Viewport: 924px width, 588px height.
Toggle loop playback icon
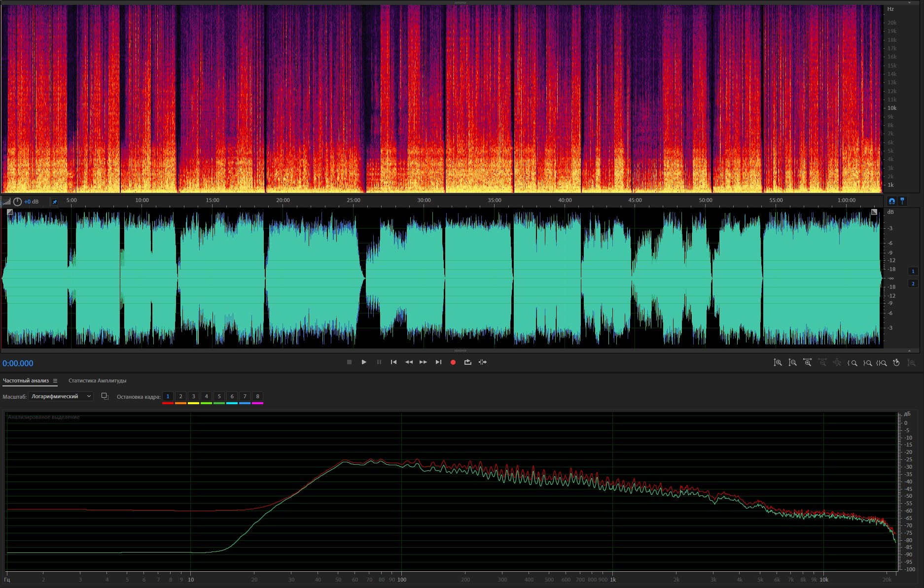467,362
